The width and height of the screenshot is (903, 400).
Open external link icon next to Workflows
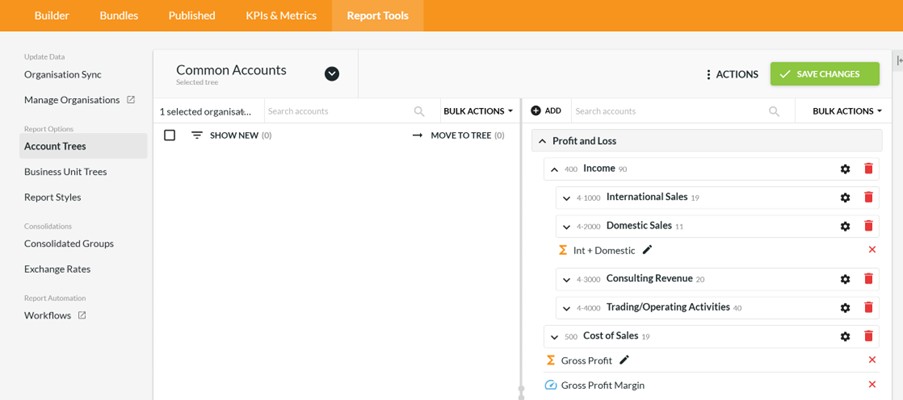(82, 315)
